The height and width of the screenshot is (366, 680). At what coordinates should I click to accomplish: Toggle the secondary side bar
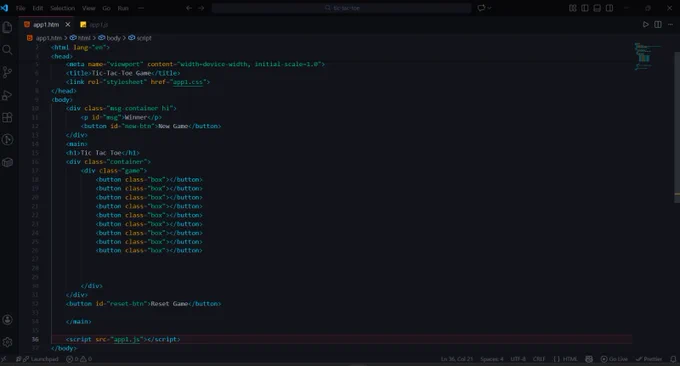[609, 8]
